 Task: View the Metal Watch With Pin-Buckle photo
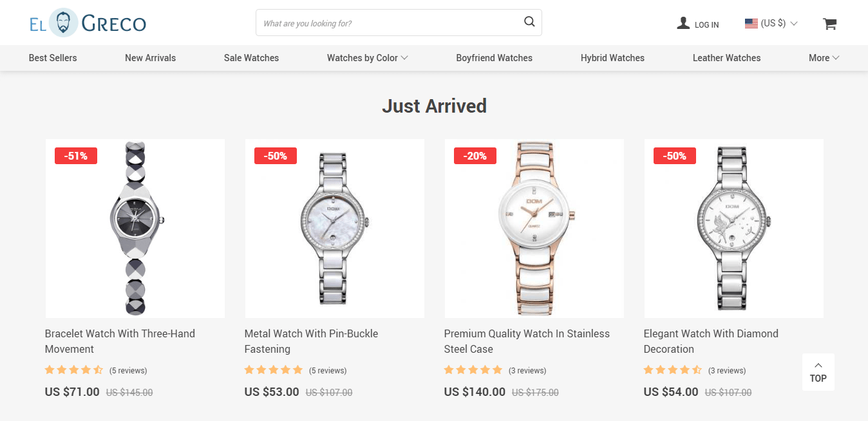click(335, 229)
